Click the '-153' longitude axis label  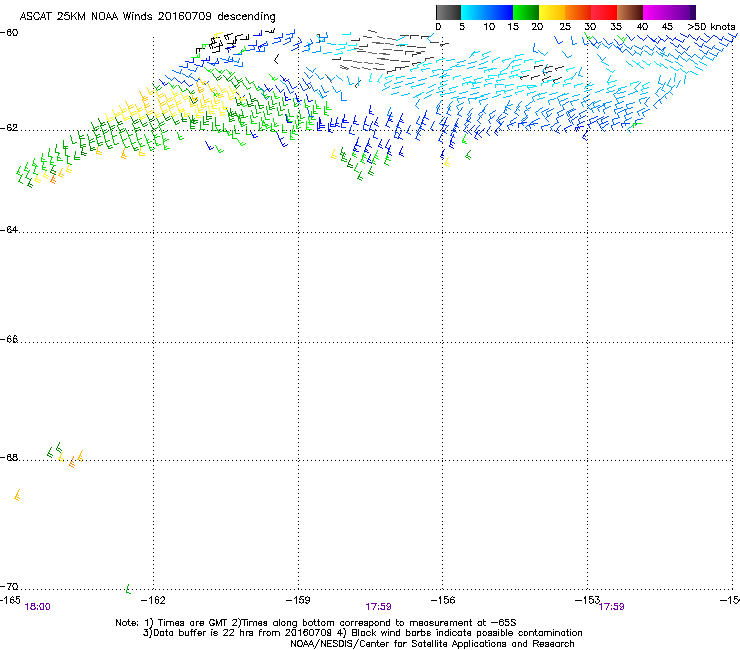[588, 600]
